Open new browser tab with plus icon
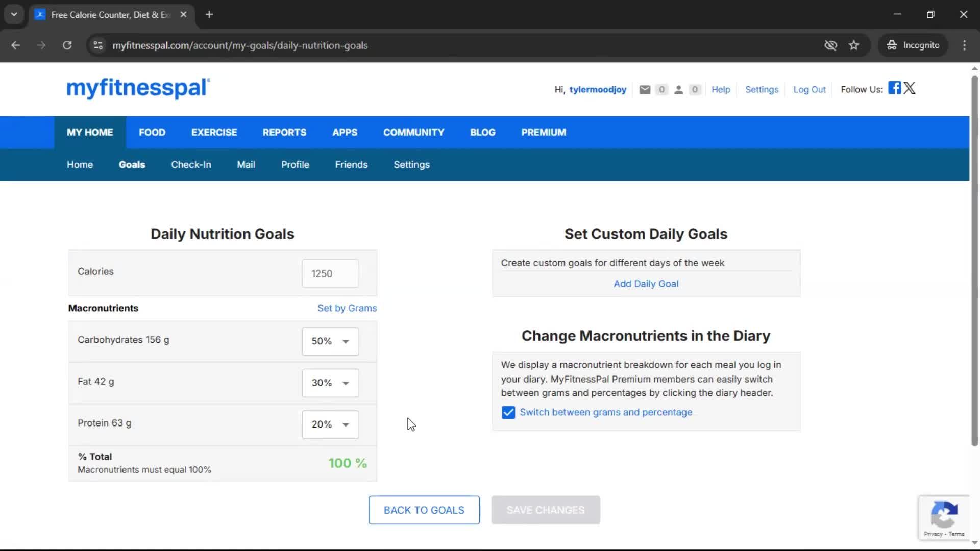Viewport: 980px width, 551px height. point(209,14)
